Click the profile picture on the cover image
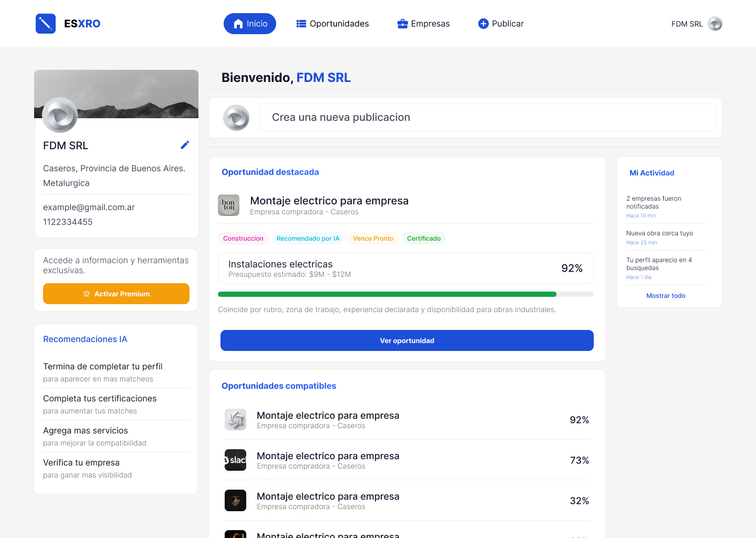This screenshot has height=538, width=756. tap(60, 115)
